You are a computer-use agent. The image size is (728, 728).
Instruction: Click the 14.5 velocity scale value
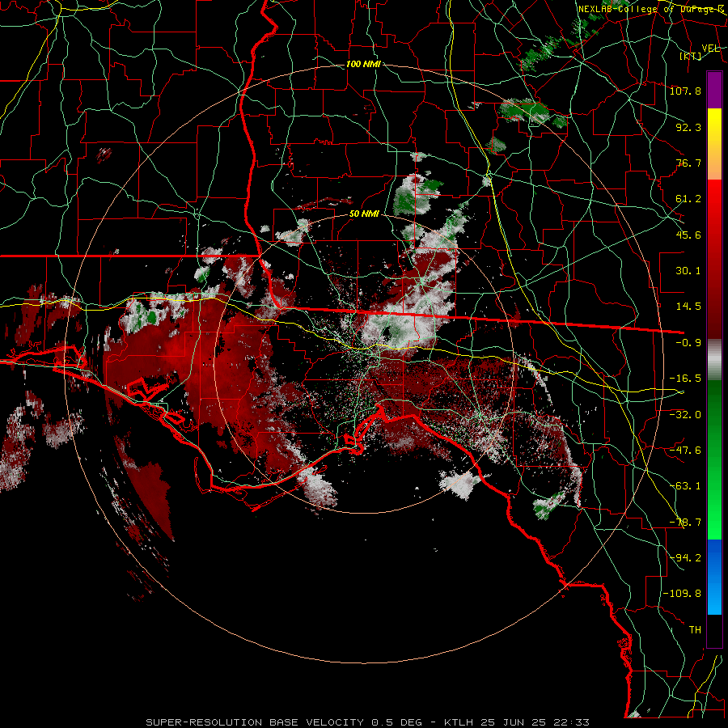point(688,307)
